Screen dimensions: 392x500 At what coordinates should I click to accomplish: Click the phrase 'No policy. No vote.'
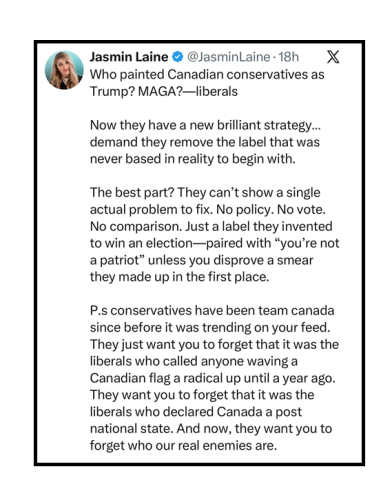(271, 210)
